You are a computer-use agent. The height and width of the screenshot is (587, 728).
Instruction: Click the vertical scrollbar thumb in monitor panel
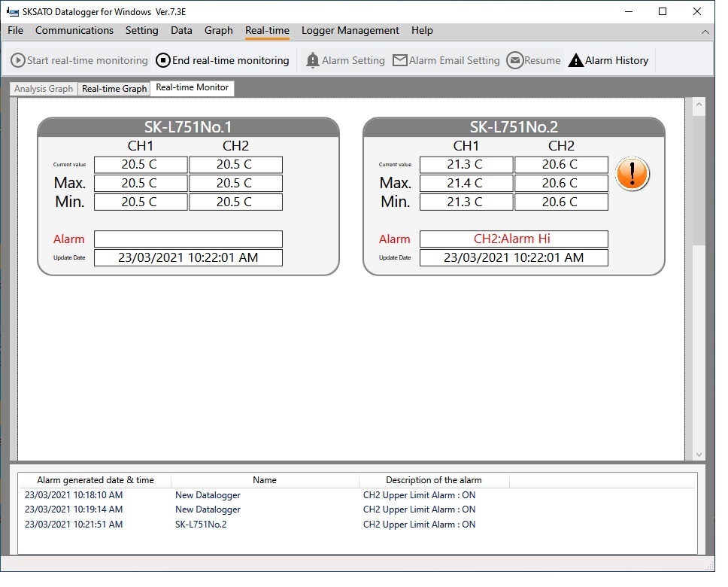699,181
